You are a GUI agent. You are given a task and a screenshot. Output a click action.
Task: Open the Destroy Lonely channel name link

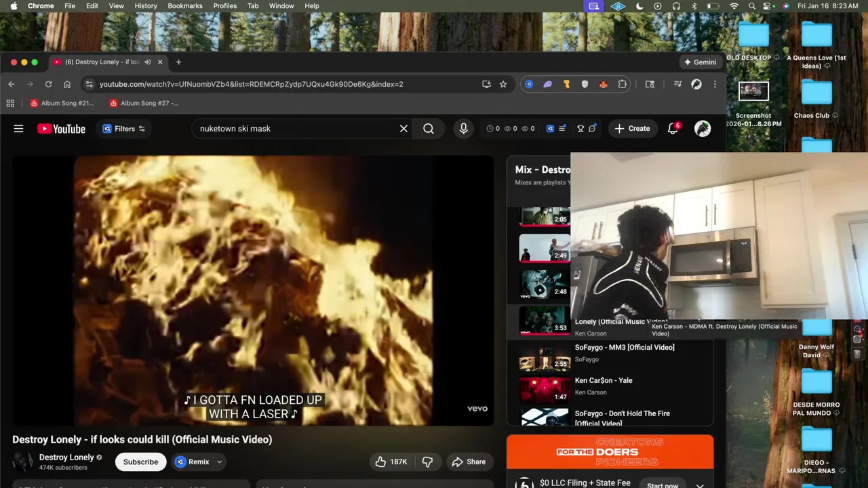pos(66,457)
